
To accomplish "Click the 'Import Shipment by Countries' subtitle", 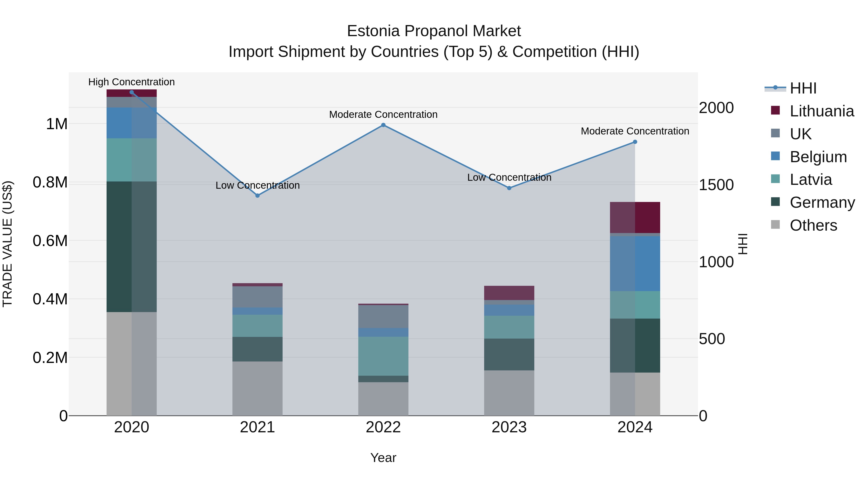I will pos(434,52).
